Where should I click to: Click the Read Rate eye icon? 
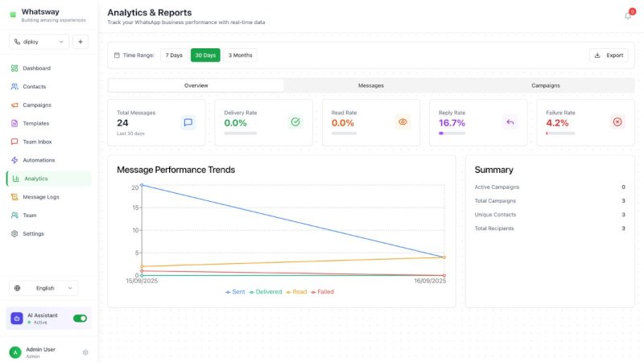[403, 122]
